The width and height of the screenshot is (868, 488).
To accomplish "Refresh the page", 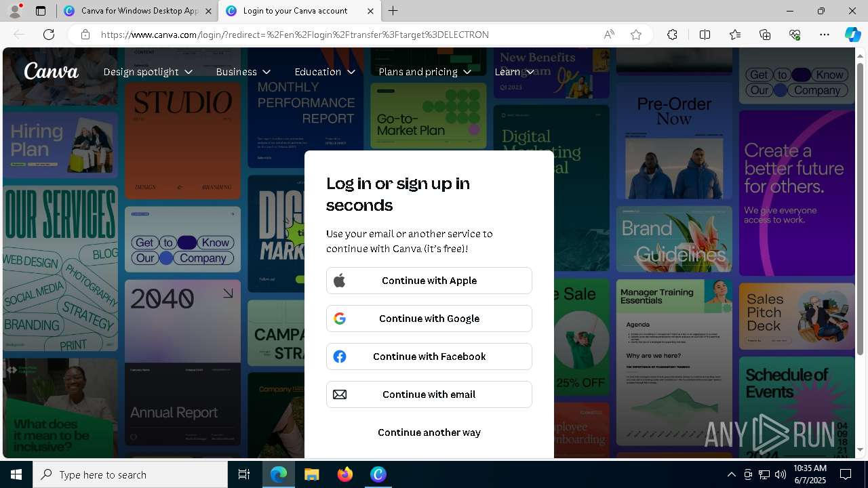I will 49,35.
